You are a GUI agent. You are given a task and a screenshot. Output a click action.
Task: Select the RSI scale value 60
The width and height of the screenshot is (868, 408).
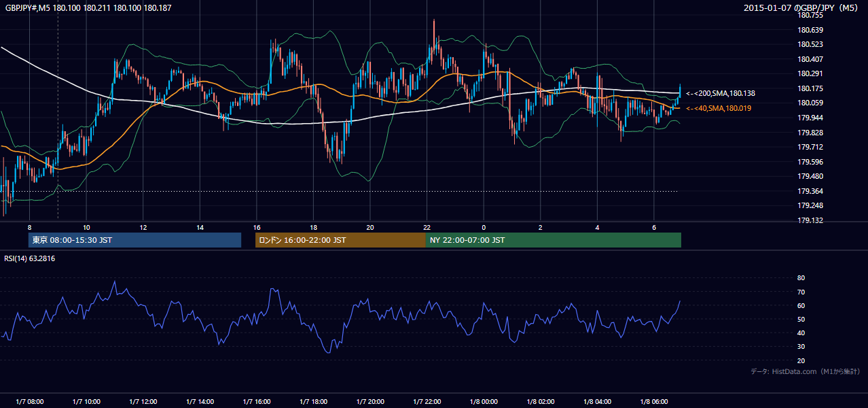click(x=801, y=305)
